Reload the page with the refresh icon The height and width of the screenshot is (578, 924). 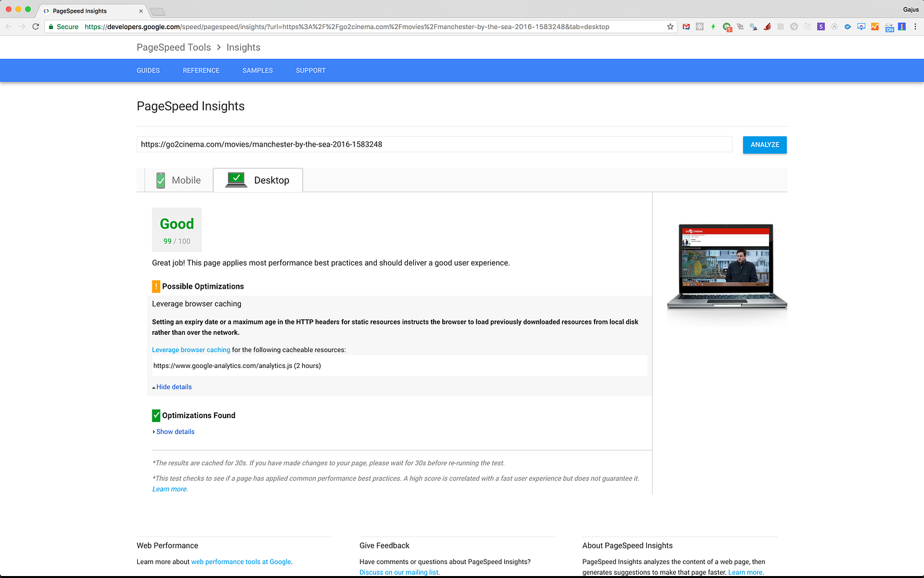pyautogui.click(x=36, y=27)
